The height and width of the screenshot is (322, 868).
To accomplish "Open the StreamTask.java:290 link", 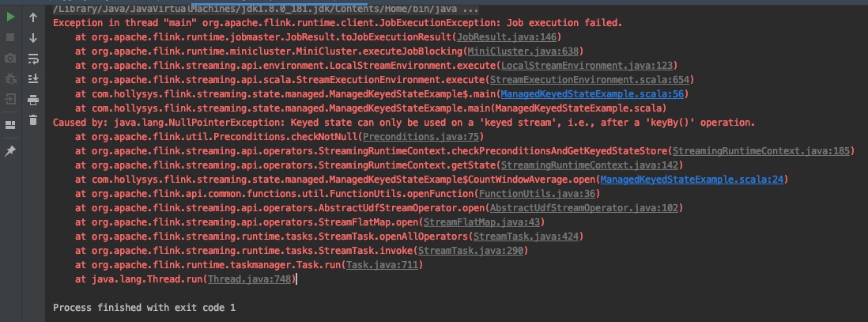I will (470, 251).
